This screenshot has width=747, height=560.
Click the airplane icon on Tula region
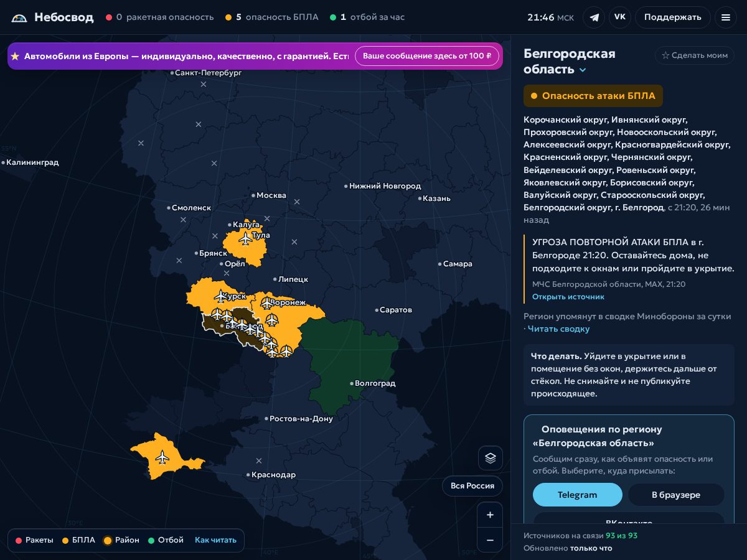(x=245, y=238)
